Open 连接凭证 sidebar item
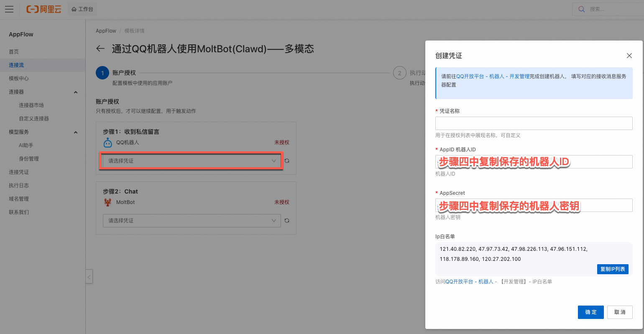Screen dimensions: 644x334 tap(19, 172)
